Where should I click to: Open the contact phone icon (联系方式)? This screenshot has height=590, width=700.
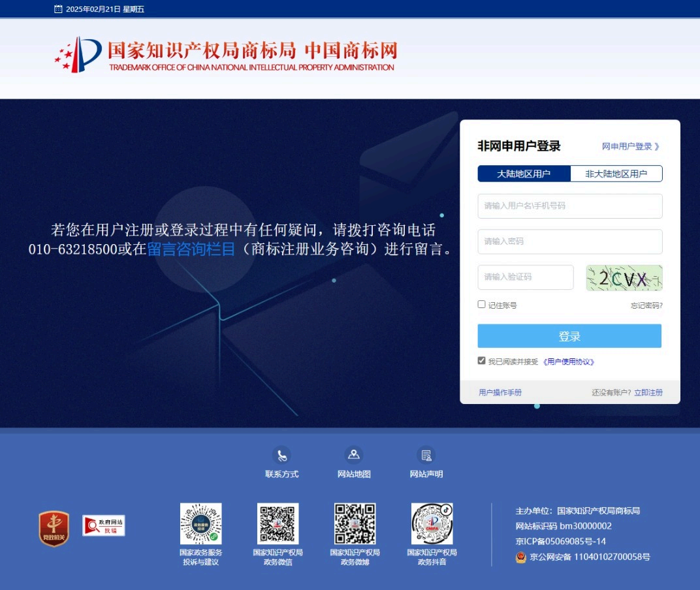pos(281,455)
